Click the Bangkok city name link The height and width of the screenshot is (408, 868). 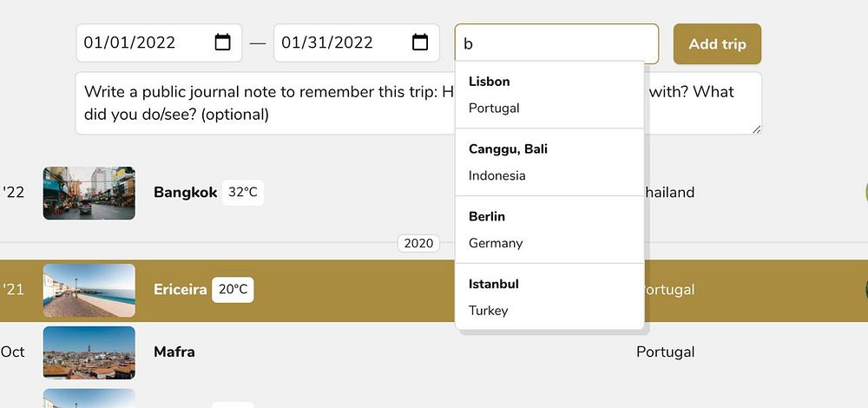click(185, 193)
